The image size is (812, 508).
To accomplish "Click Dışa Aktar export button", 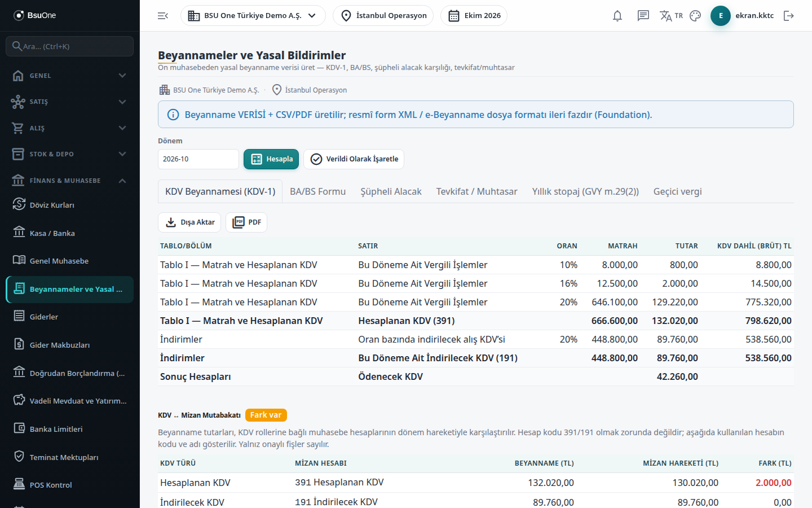I will pos(189,222).
